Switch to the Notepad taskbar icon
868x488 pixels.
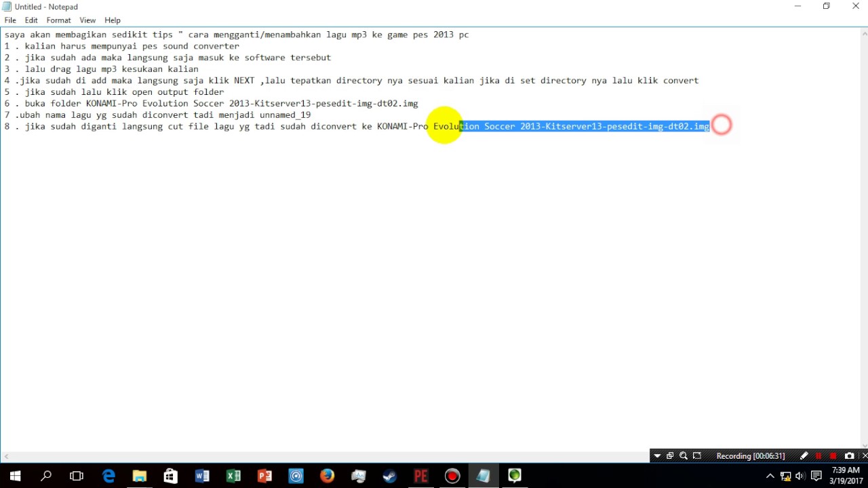click(x=483, y=476)
